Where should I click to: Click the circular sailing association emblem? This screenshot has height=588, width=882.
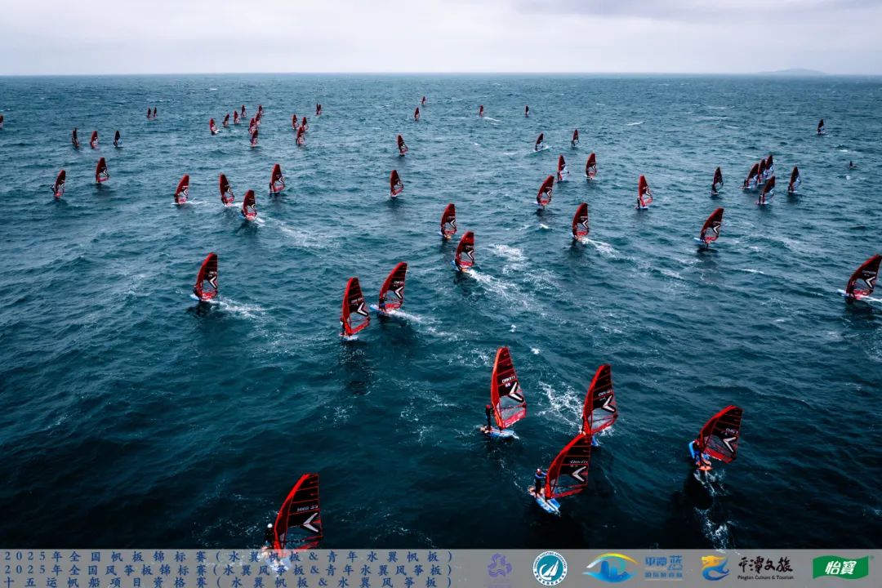[550, 568]
